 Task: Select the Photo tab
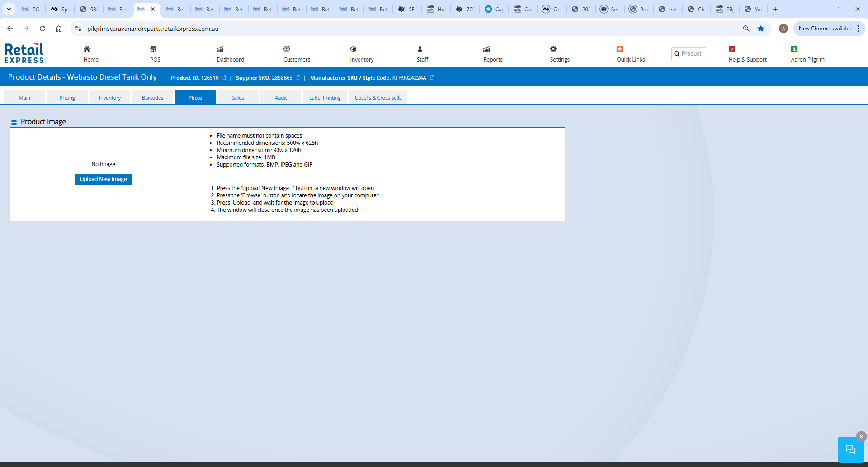(x=195, y=98)
